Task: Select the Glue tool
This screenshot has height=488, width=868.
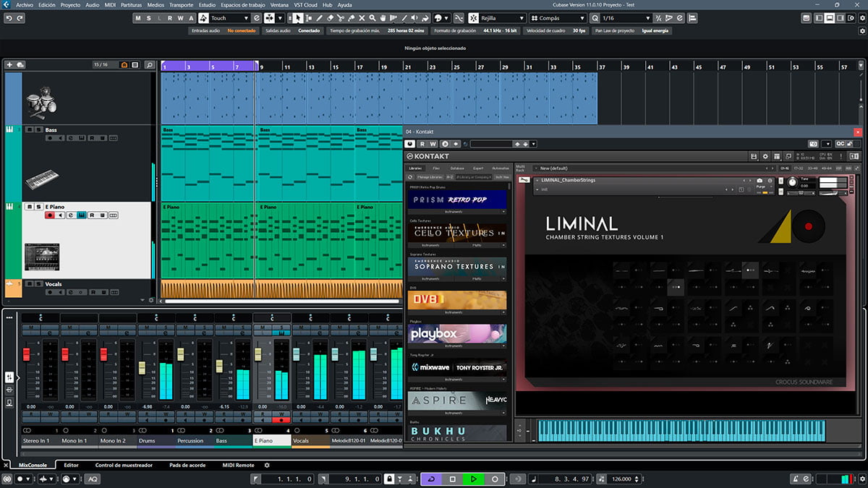Action: (x=352, y=18)
